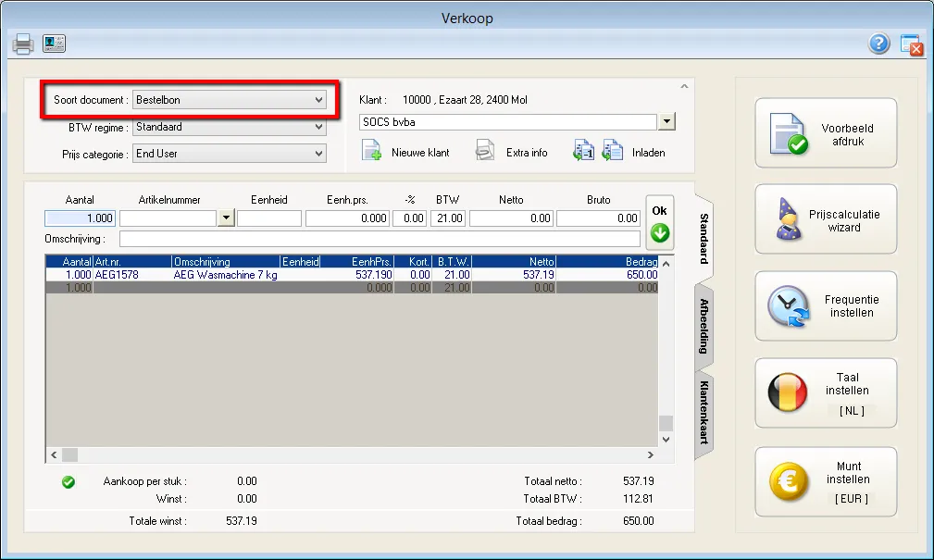Screen dimensions: 934x560
Task: Click the Extra info icon
Action: [x=486, y=152]
